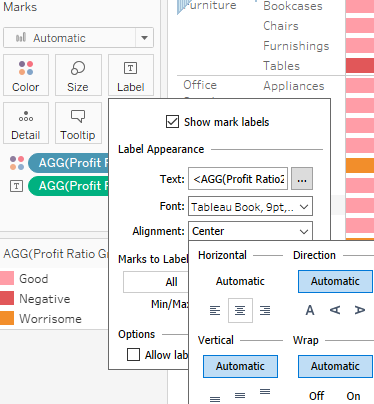Select the Office category header
Screen dimensions: 374x404
(200, 85)
